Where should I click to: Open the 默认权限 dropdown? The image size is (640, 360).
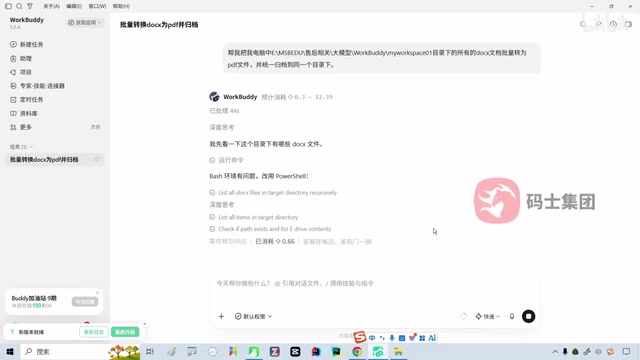[x=253, y=316]
